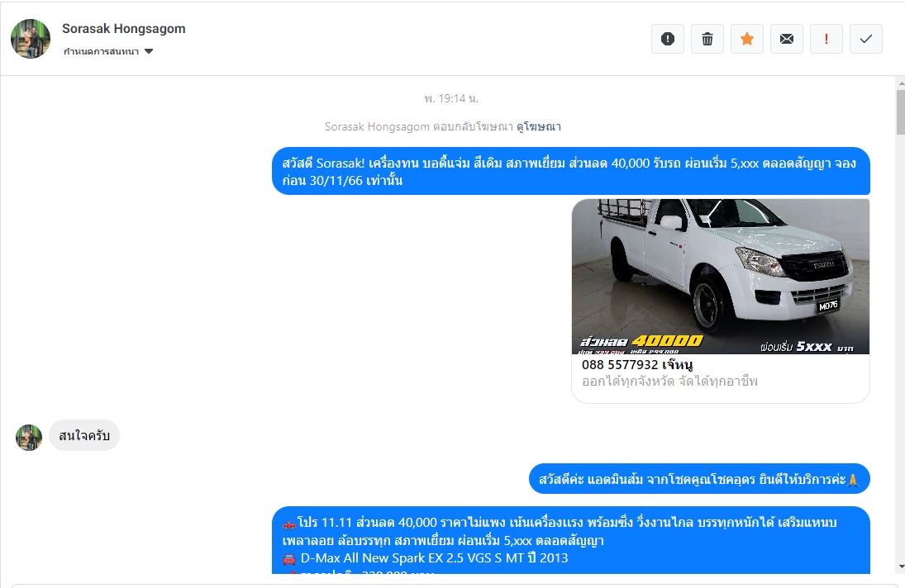The image size is (905, 588).
Task: Open the white Isuzu pickup truck ad image
Action: (721, 276)
